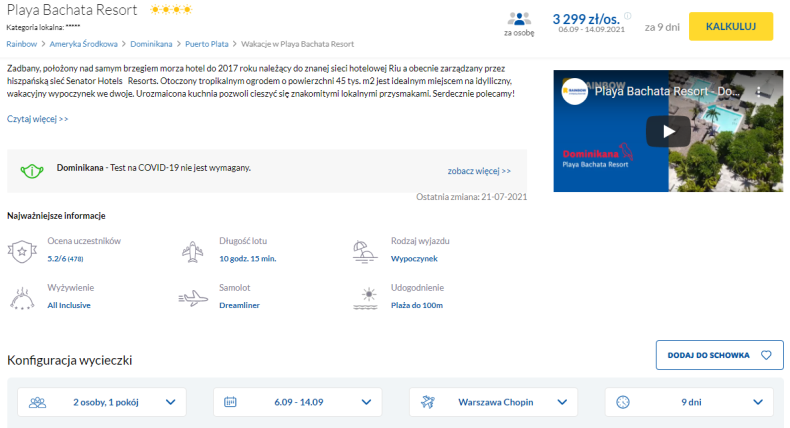Click the clock icon in duration selector
This screenshot has width=790, height=428.
coord(623,402)
